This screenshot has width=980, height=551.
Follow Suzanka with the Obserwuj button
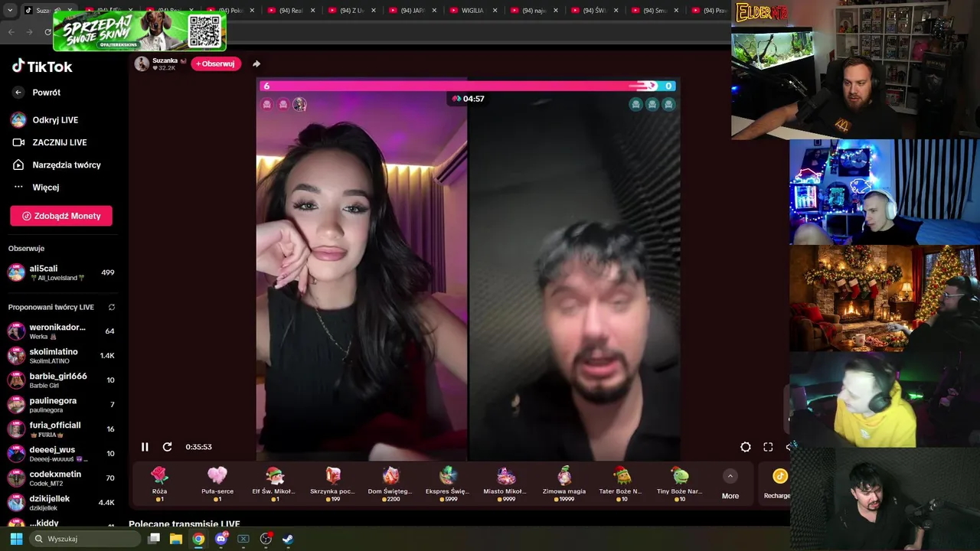click(x=216, y=64)
